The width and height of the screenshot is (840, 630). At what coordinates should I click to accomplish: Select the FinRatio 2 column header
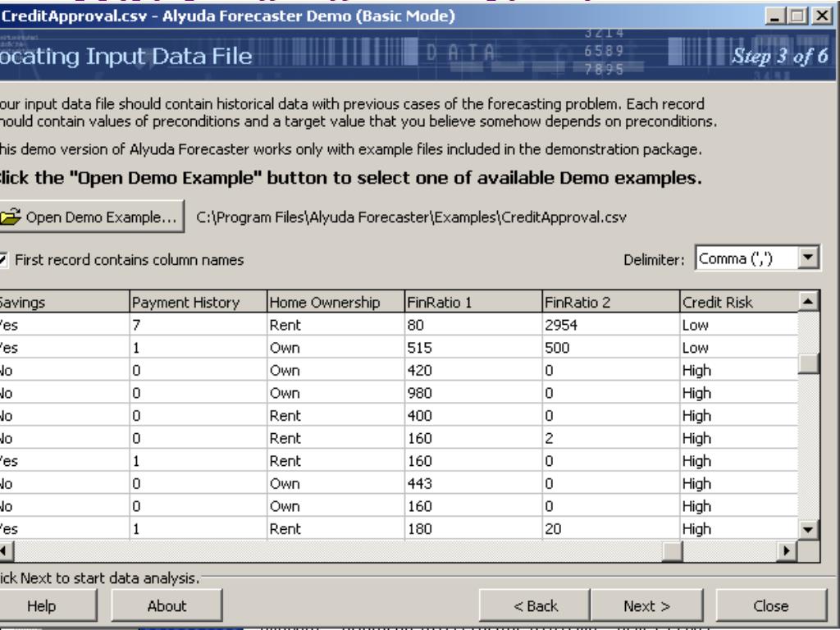(x=610, y=302)
